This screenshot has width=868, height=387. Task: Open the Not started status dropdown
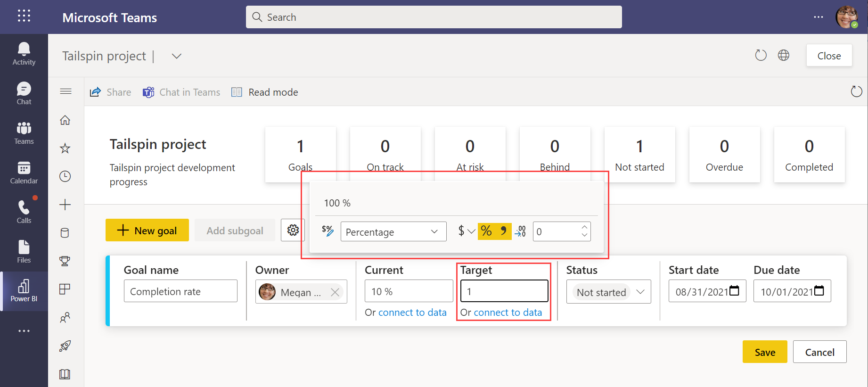tap(609, 292)
